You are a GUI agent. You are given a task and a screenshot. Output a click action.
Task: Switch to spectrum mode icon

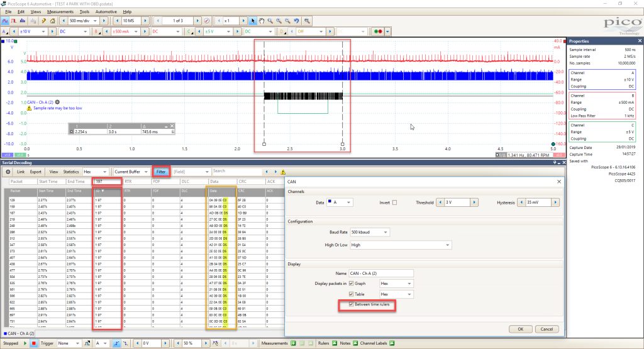pyautogui.click(x=23, y=21)
